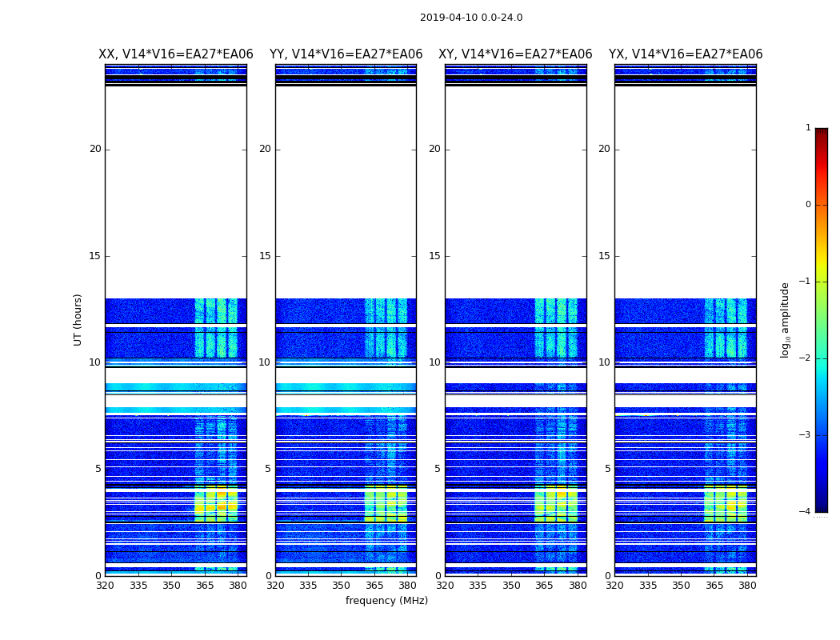840x640 pixels.
Task: Click the 380 tick label under YX panel
Action: point(747,586)
